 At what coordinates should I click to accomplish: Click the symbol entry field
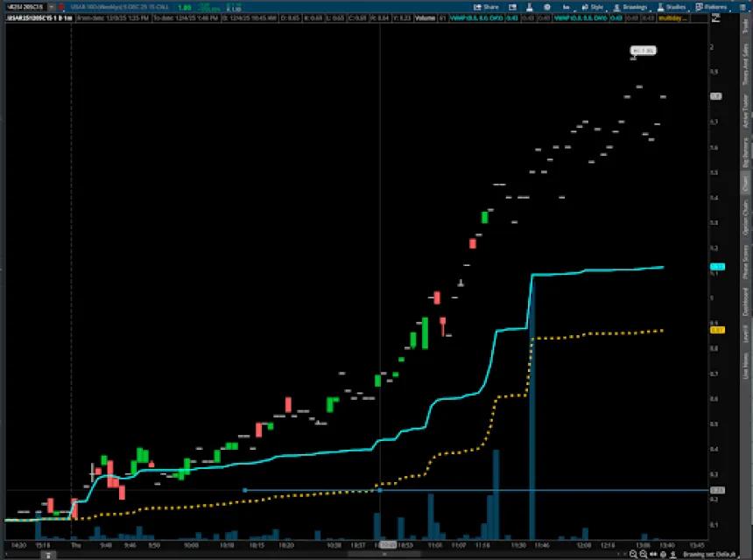click(25, 7)
